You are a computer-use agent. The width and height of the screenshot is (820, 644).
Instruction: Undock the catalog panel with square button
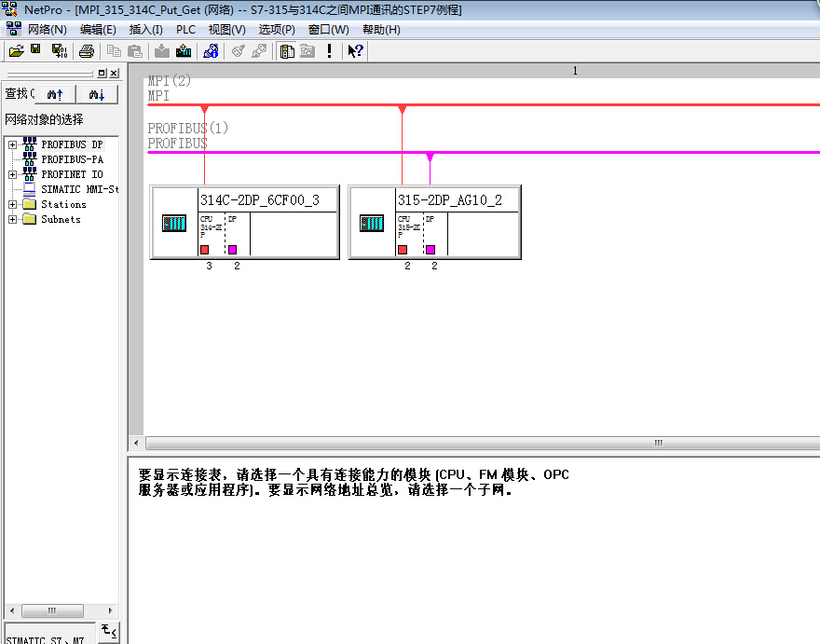point(102,74)
